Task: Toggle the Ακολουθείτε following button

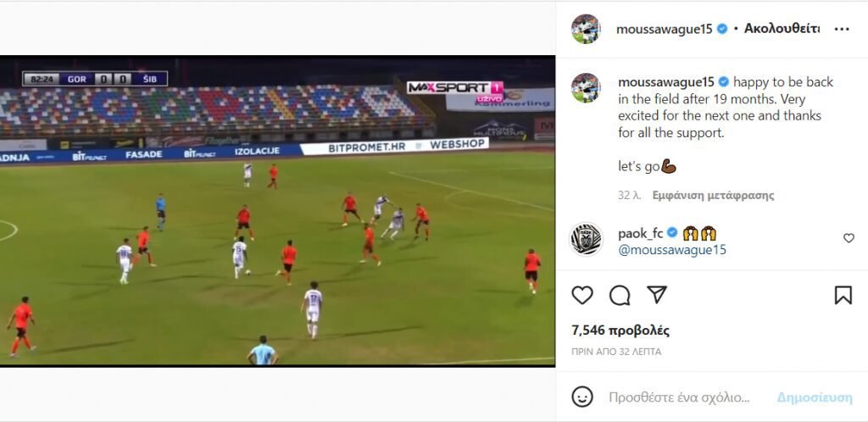Action: pos(782,29)
